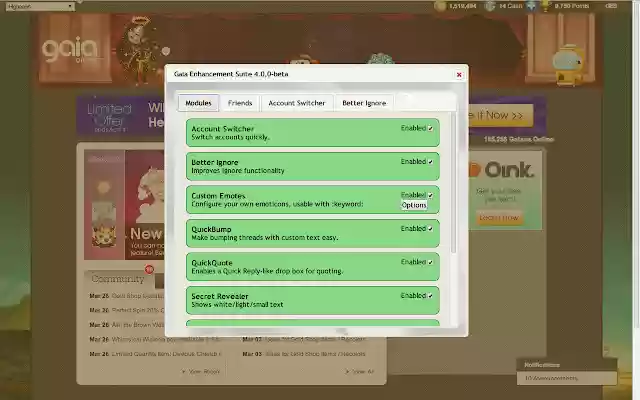Open Options for Custom Emotes
This screenshot has height=400, width=640.
[414, 205]
